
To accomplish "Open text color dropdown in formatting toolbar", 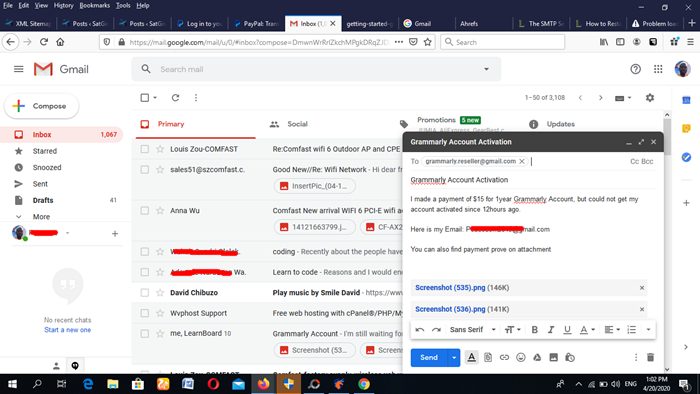I will pyautogui.click(x=587, y=330).
